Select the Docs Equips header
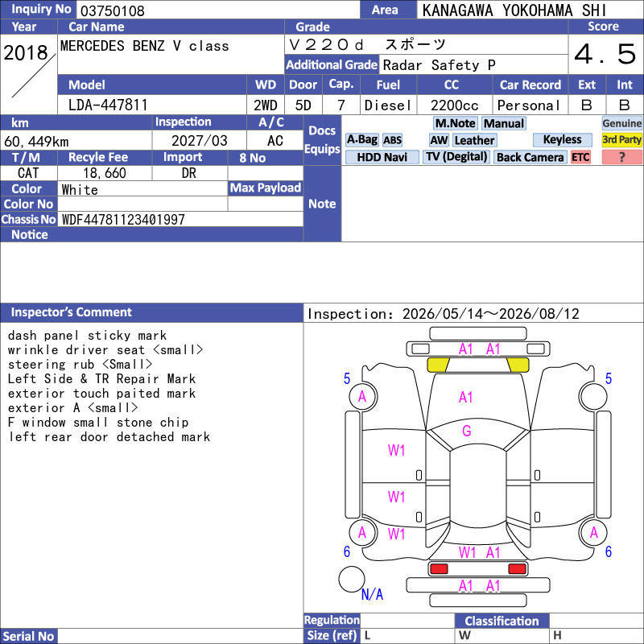This screenshot has width=644, height=644. (323, 139)
